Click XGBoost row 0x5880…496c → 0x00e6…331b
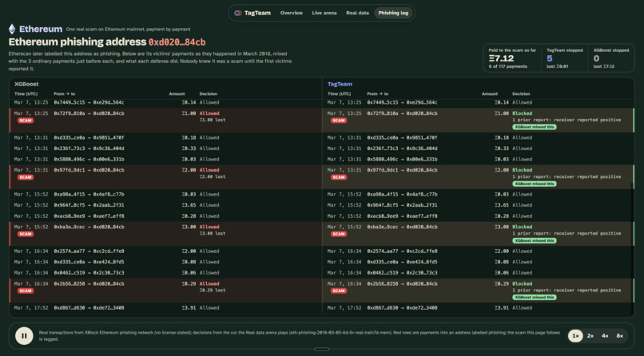This screenshot has height=356, width=644. tap(165, 159)
